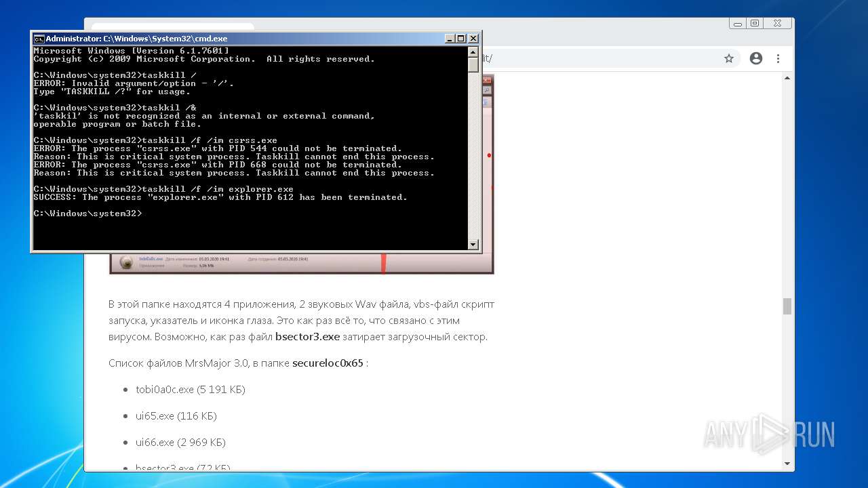This screenshot has width=868, height=488.
Task: Click the Chrome page scrollbar thumb
Action: [x=787, y=306]
